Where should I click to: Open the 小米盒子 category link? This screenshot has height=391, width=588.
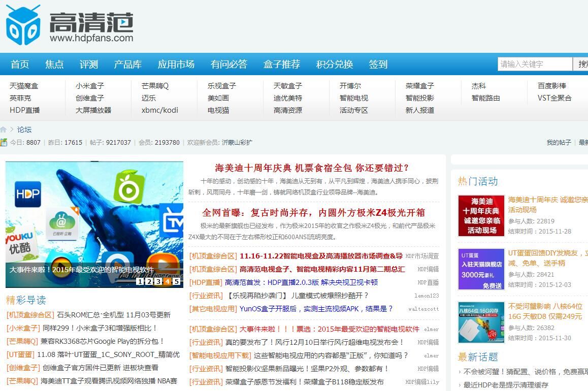[x=90, y=86]
